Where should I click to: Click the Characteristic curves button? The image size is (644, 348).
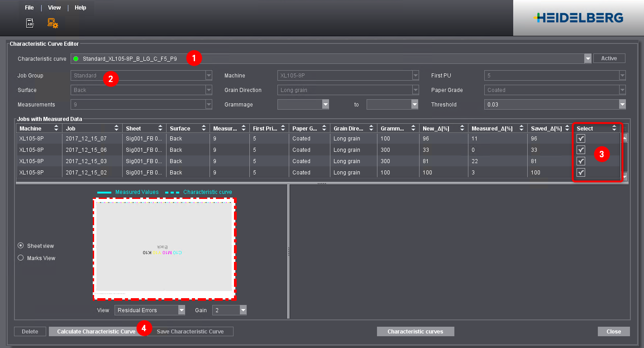click(x=415, y=331)
